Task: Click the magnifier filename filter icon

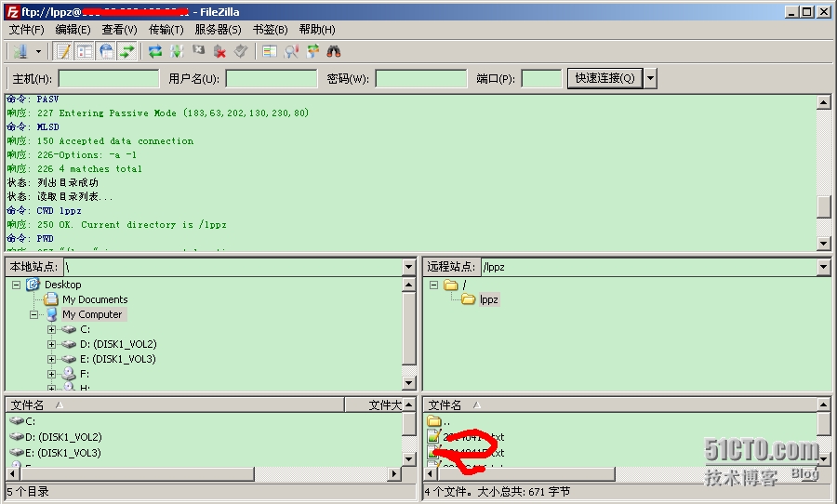Action: [x=291, y=51]
